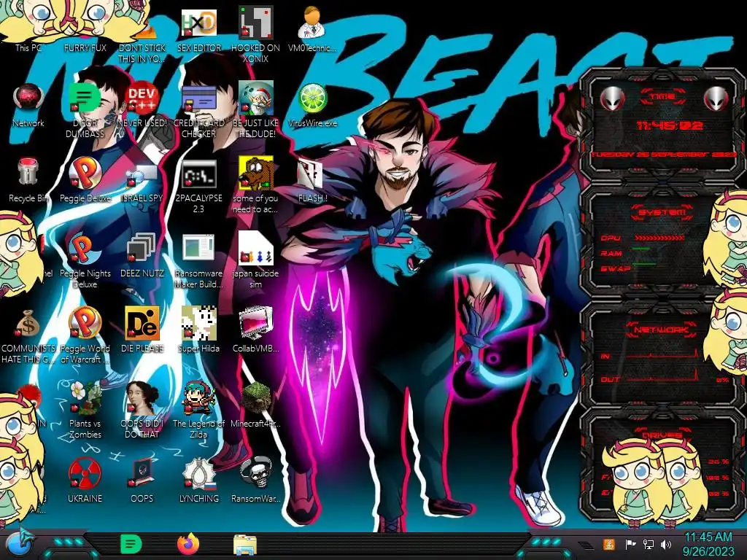The image size is (747, 560).
Task: Select the D FOR DUMBASS shortcut
Action: tap(85, 111)
